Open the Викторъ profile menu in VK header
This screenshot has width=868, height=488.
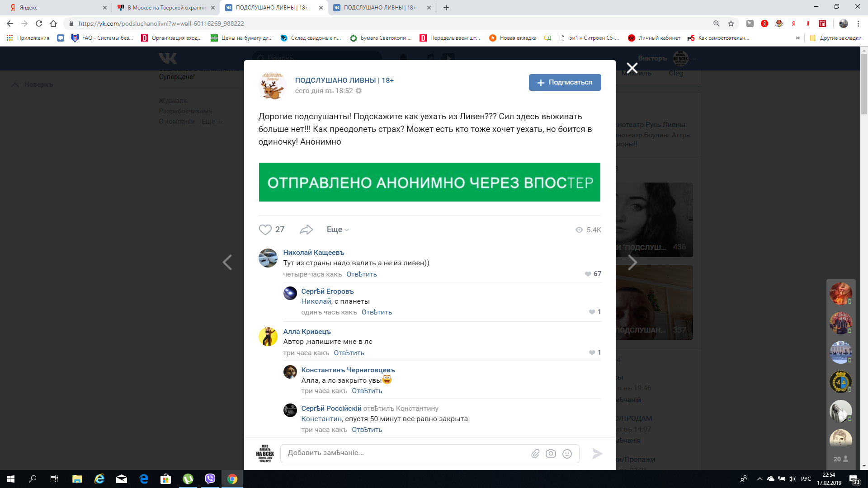point(667,58)
